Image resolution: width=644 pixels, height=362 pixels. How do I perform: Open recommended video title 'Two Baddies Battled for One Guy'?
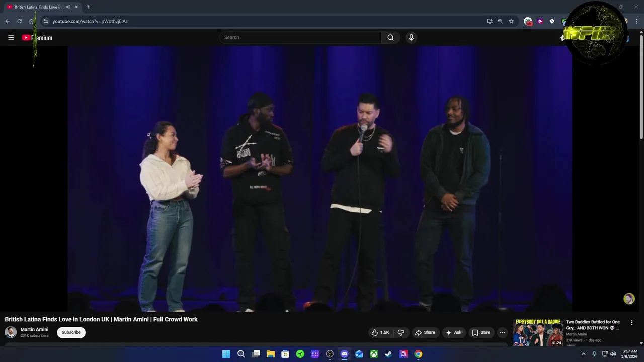click(x=593, y=325)
